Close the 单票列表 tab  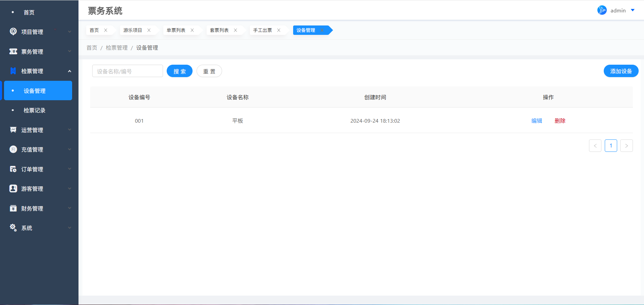[x=192, y=30]
